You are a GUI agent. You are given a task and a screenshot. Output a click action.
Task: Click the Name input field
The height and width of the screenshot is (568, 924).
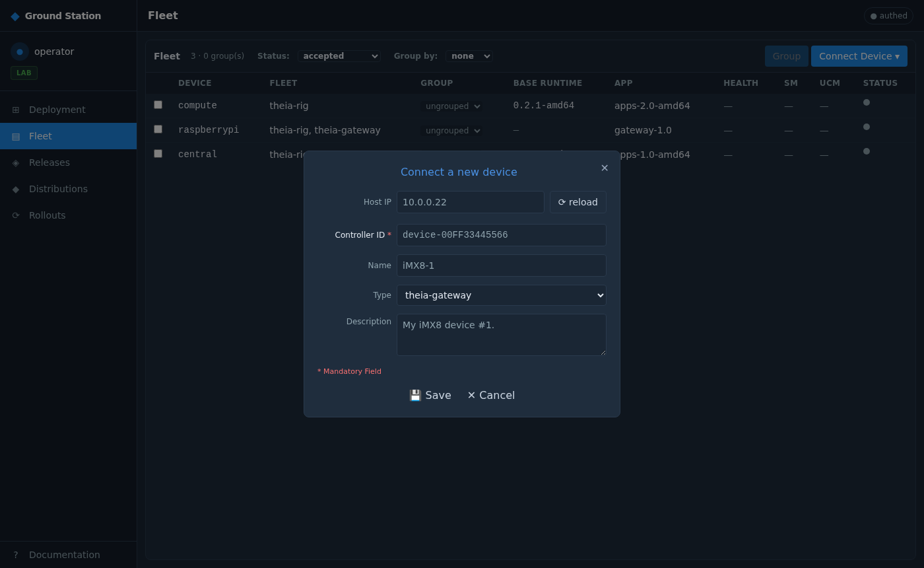pyautogui.click(x=502, y=266)
